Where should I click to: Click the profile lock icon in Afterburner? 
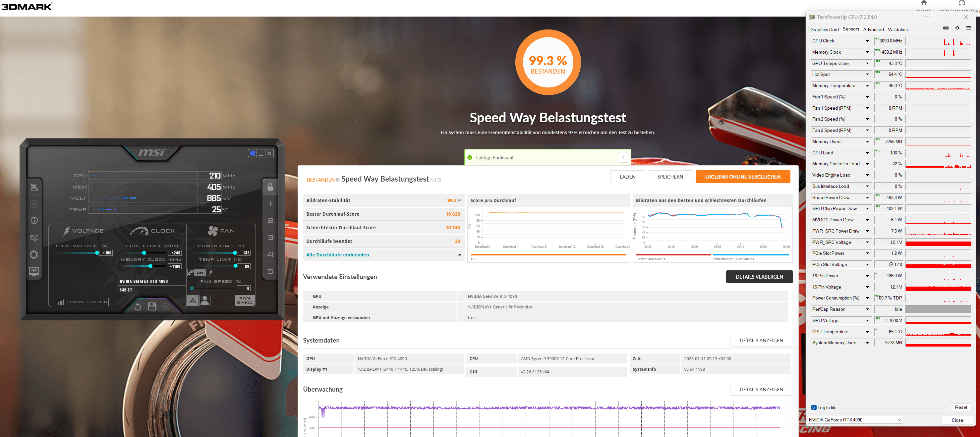tap(270, 187)
